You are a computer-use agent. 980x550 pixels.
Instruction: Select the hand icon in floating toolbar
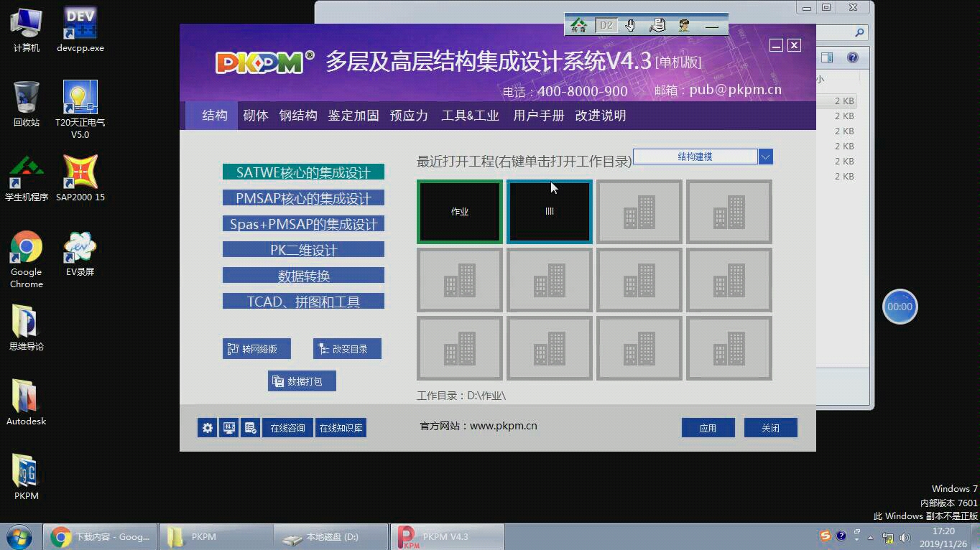click(630, 25)
